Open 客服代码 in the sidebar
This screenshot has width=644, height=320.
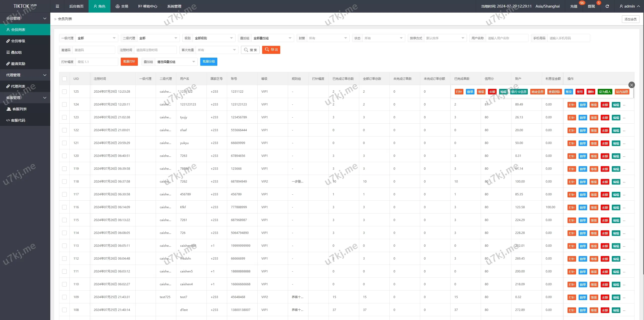tap(18, 120)
